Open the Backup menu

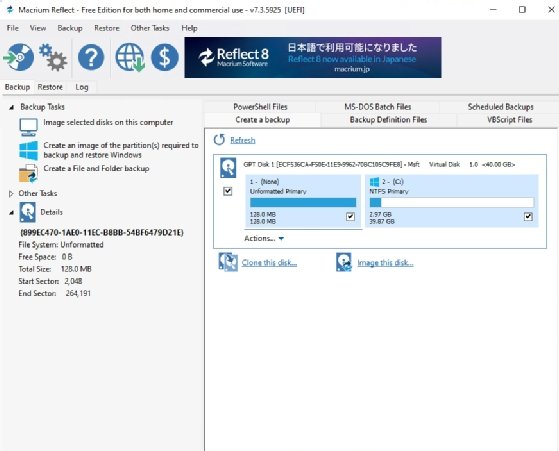[70, 28]
